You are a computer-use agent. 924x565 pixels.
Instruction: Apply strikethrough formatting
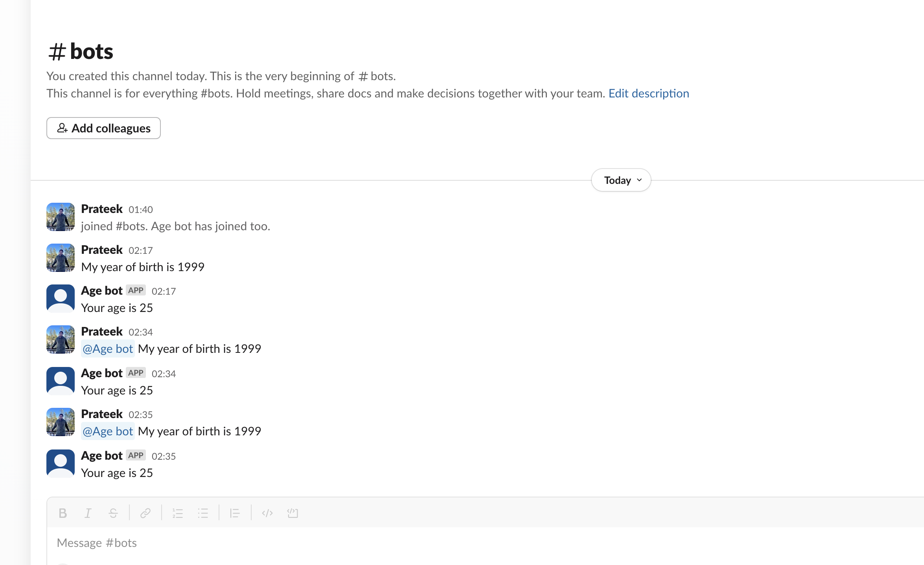(113, 513)
